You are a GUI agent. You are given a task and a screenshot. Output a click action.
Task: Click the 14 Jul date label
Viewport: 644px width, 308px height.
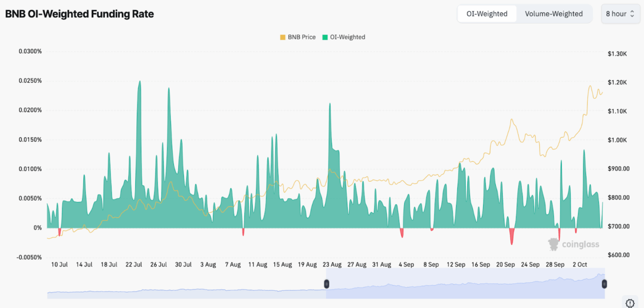coord(84,264)
